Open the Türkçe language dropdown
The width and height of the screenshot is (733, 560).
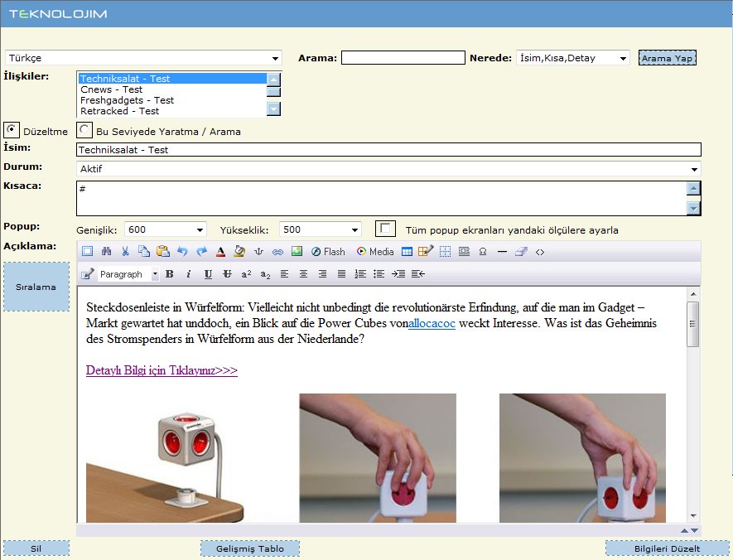tap(143, 58)
